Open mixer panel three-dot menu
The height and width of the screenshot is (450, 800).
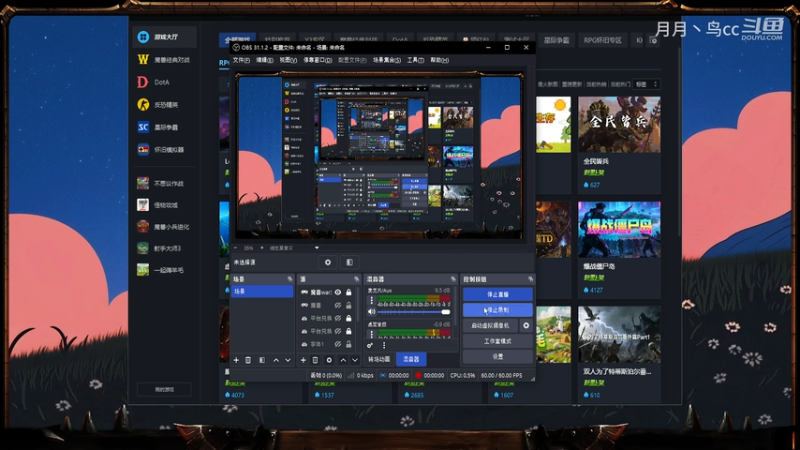384,345
